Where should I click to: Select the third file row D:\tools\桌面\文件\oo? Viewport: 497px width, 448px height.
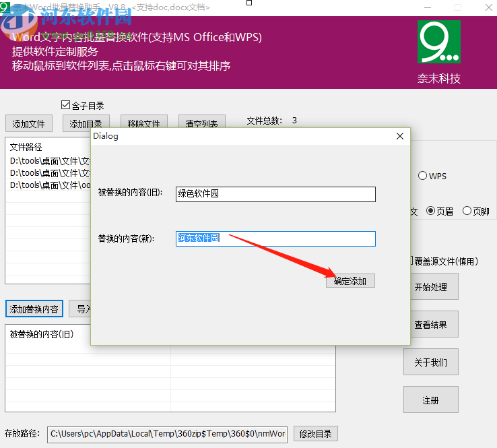coord(48,185)
